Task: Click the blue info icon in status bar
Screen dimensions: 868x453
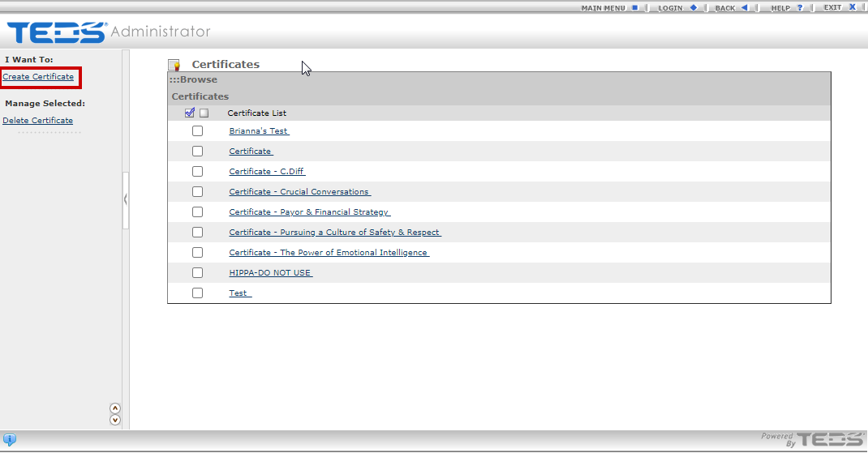Action: (10, 440)
